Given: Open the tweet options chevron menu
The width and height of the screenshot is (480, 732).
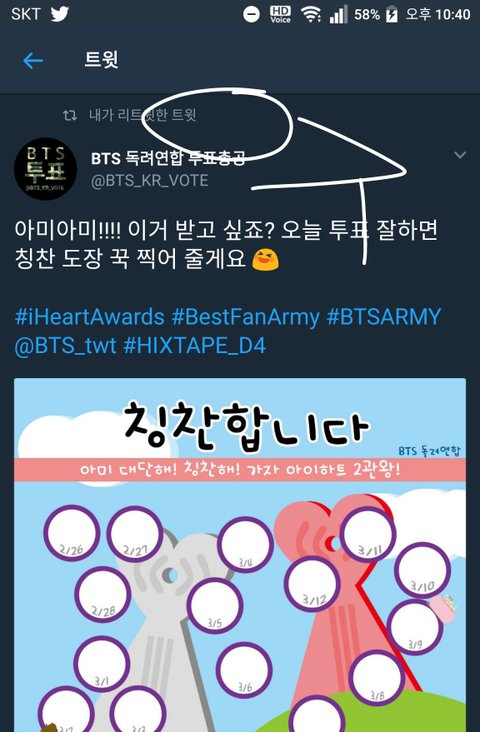Looking at the screenshot, I should coord(460,155).
